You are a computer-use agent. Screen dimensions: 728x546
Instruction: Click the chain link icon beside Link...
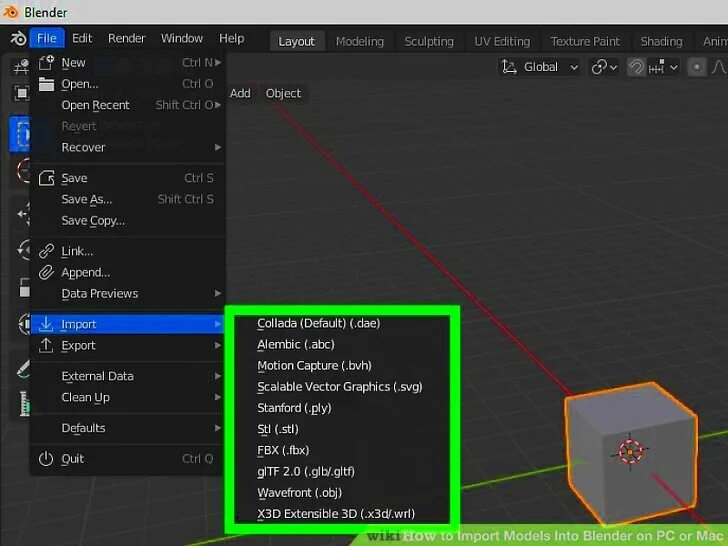46,251
